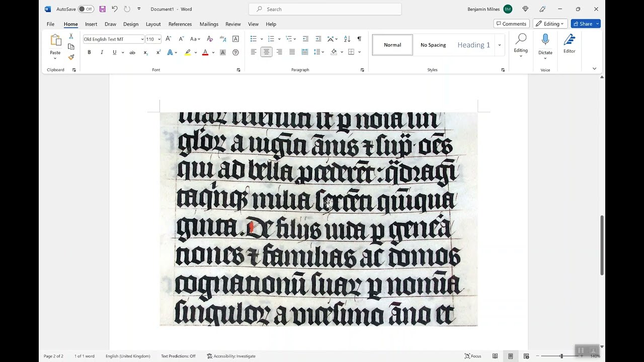Image resolution: width=644 pixels, height=362 pixels.
Task: Open the Review tab
Action: click(233, 24)
